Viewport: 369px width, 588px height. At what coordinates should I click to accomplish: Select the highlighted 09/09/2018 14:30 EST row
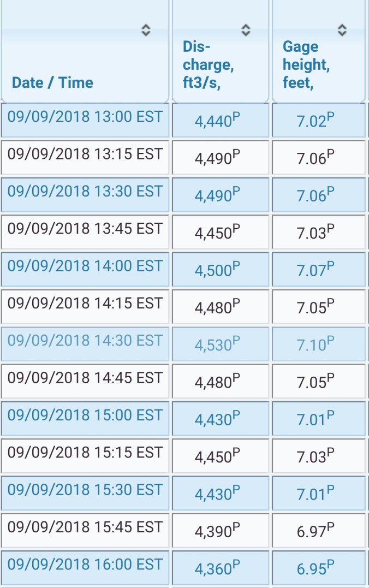[x=85, y=341]
